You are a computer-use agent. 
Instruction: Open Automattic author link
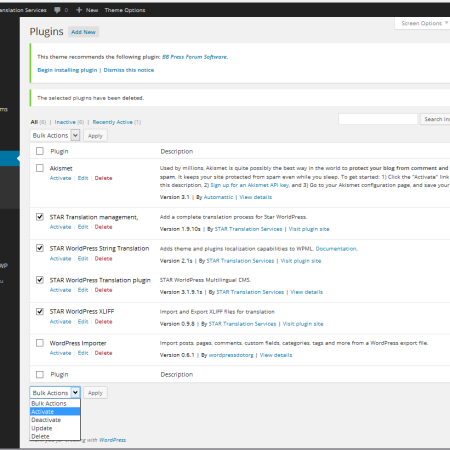218,197
